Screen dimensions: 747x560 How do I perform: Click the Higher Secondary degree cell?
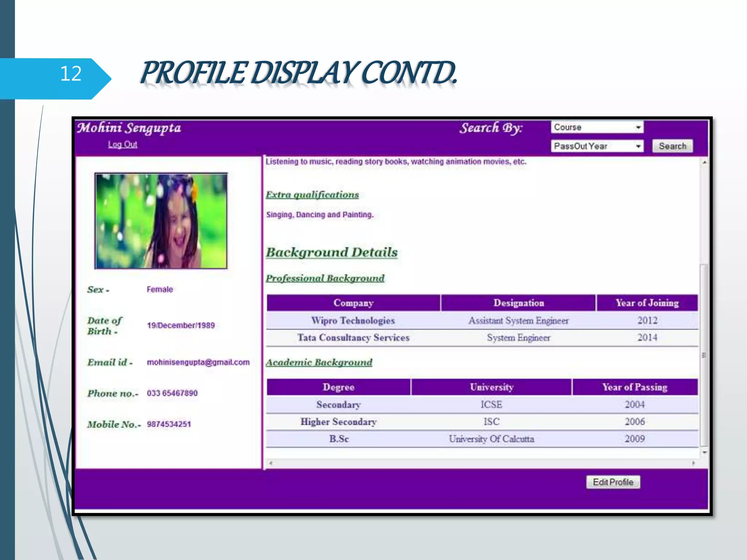(x=338, y=422)
